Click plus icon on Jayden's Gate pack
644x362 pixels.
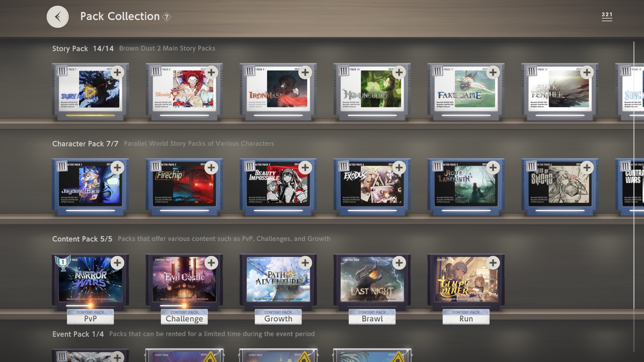[117, 168]
